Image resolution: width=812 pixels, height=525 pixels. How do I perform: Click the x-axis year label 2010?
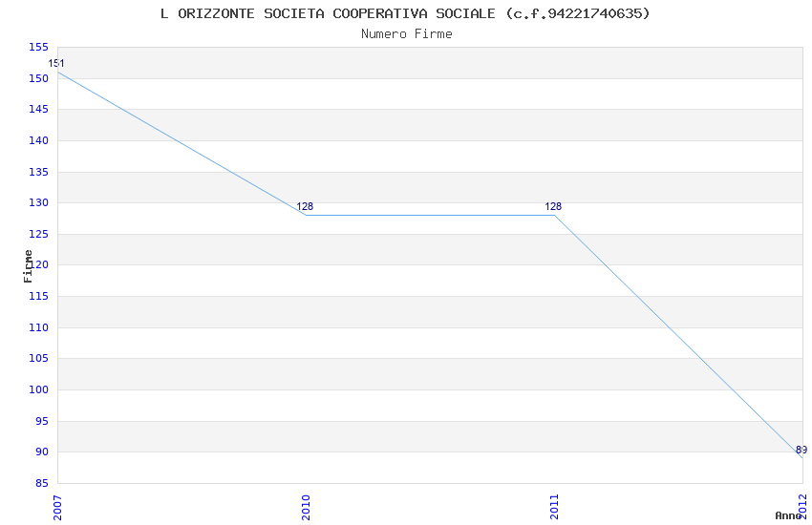point(306,508)
